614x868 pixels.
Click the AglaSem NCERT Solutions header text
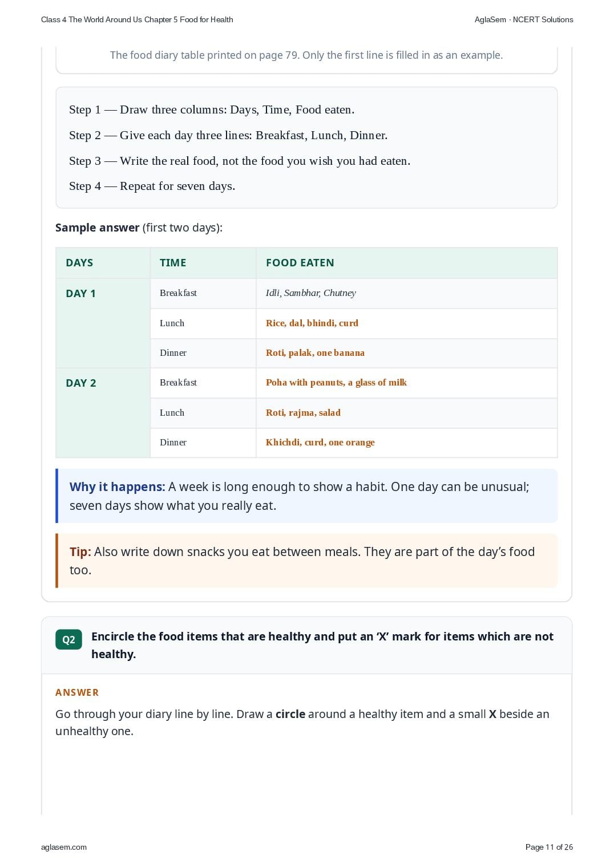click(524, 19)
